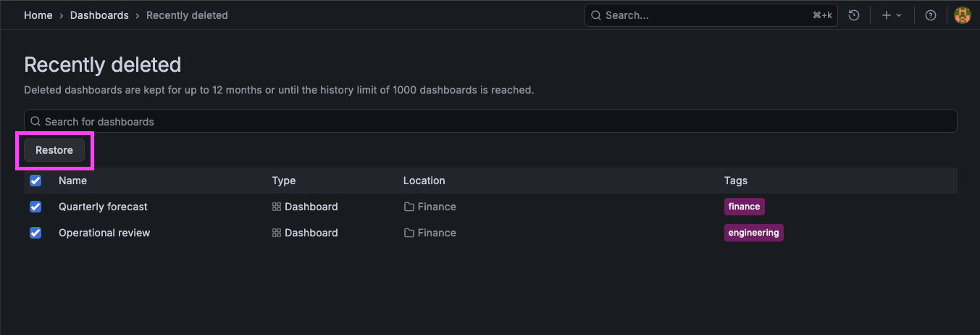This screenshot has width=980, height=335.
Task: Open the Quarterly forecast dashboard
Action: (x=103, y=207)
